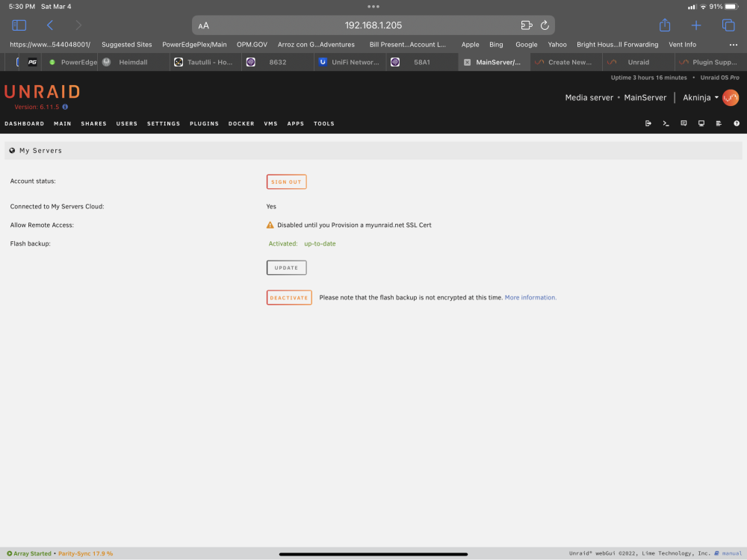
Task: Open the Unraid system log icon
Action: click(x=719, y=123)
